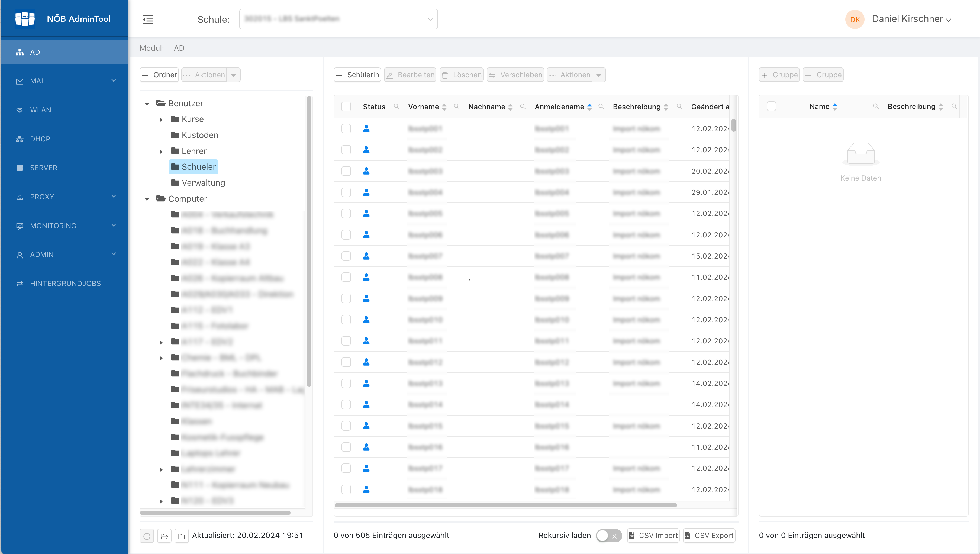
Task: Expand the Kurse tree node
Action: click(x=161, y=120)
